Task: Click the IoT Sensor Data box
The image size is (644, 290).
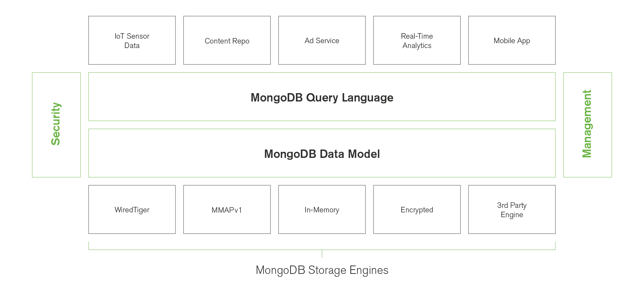Action: click(132, 41)
